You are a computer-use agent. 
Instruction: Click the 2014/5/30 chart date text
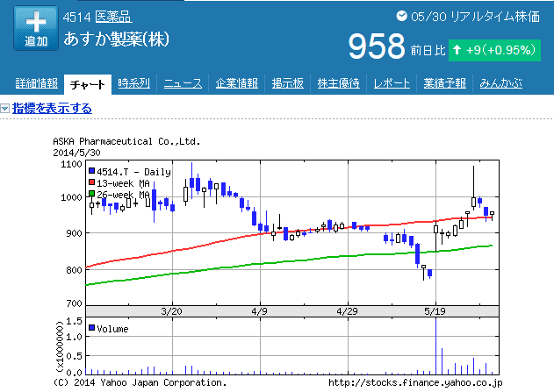point(76,153)
